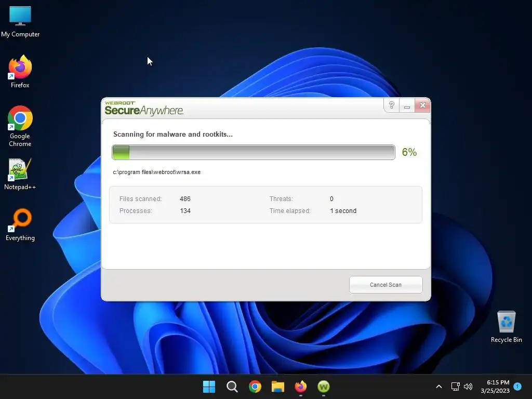
Task: Minimize the Webroot SecureAnywhere window
Action: (x=407, y=105)
